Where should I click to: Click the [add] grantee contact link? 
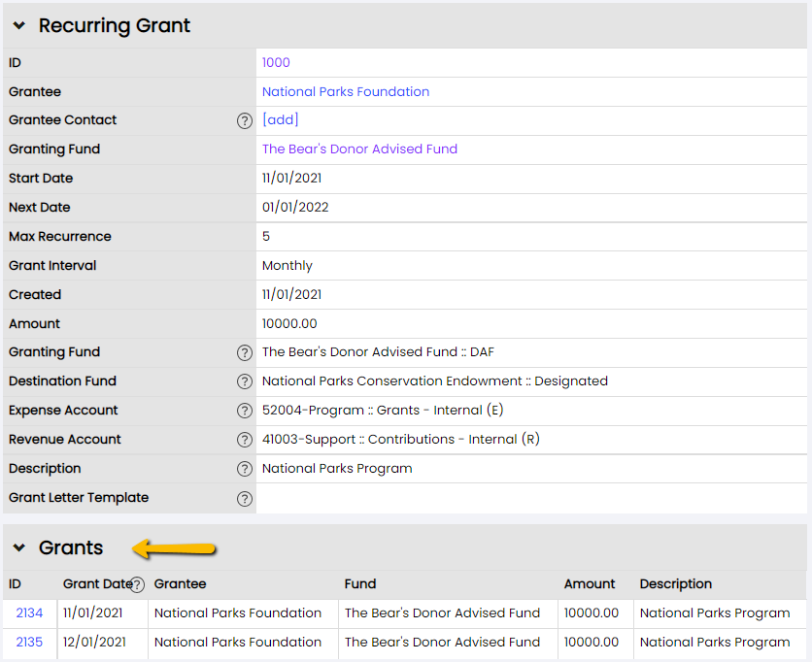tap(280, 119)
